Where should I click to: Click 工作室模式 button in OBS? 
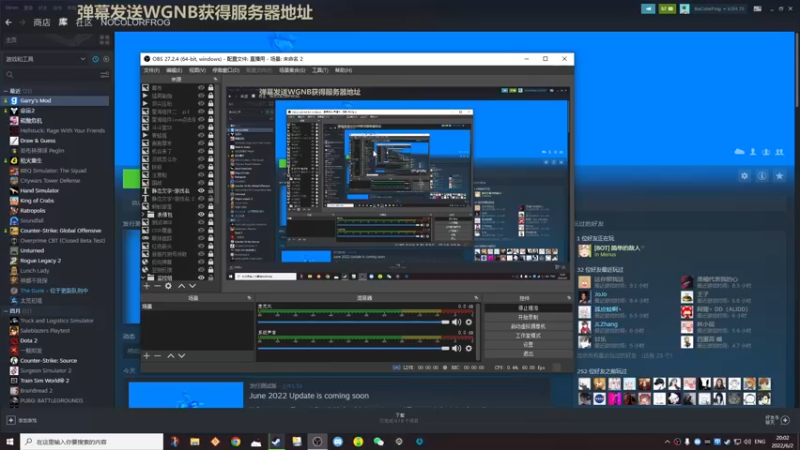pyautogui.click(x=528, y=336)
